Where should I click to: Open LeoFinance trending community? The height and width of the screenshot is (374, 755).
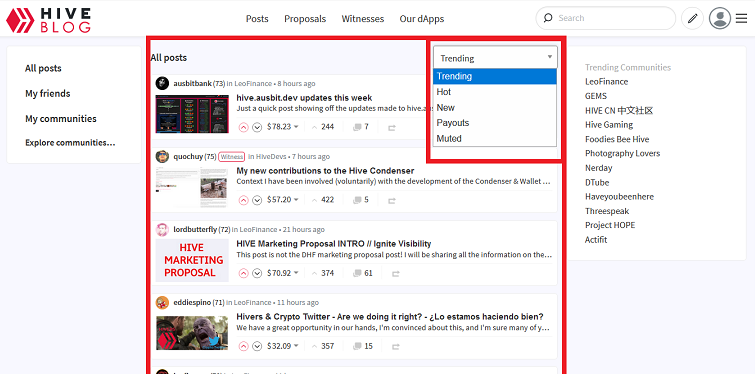point(606,82)
